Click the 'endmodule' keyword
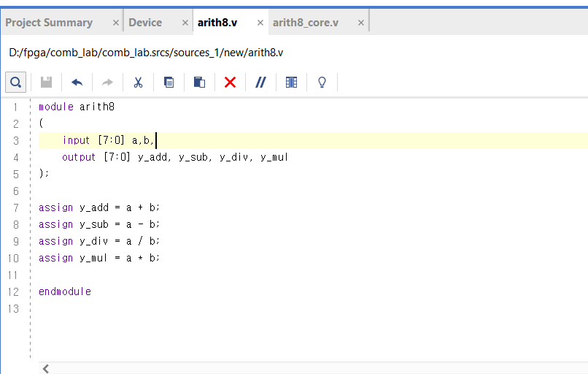 (x=65, y=291)
